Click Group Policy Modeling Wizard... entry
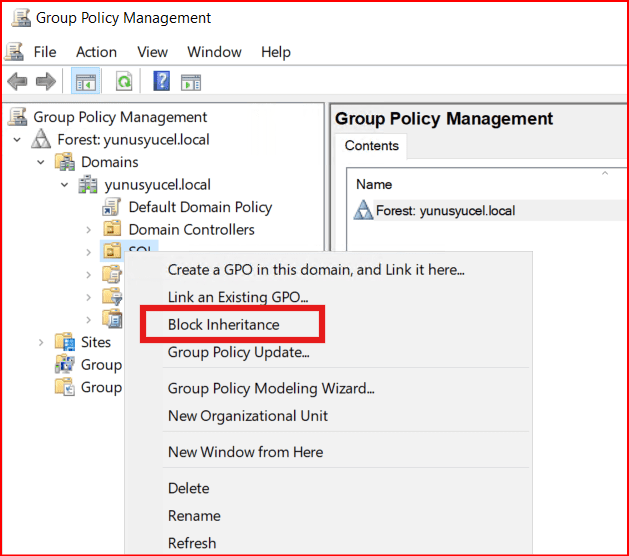Image resolution: width=629 pixels, height=556 pixels. click(270, 388)
